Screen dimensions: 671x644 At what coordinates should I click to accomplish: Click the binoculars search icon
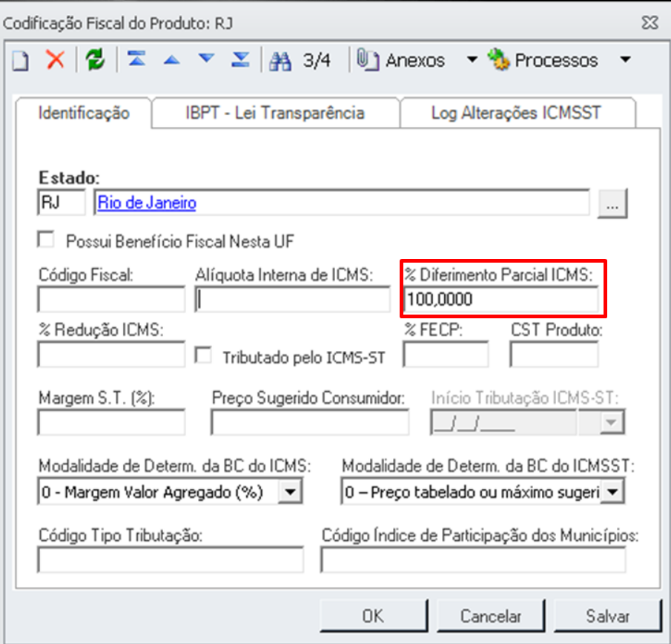(x=280, y=62)
